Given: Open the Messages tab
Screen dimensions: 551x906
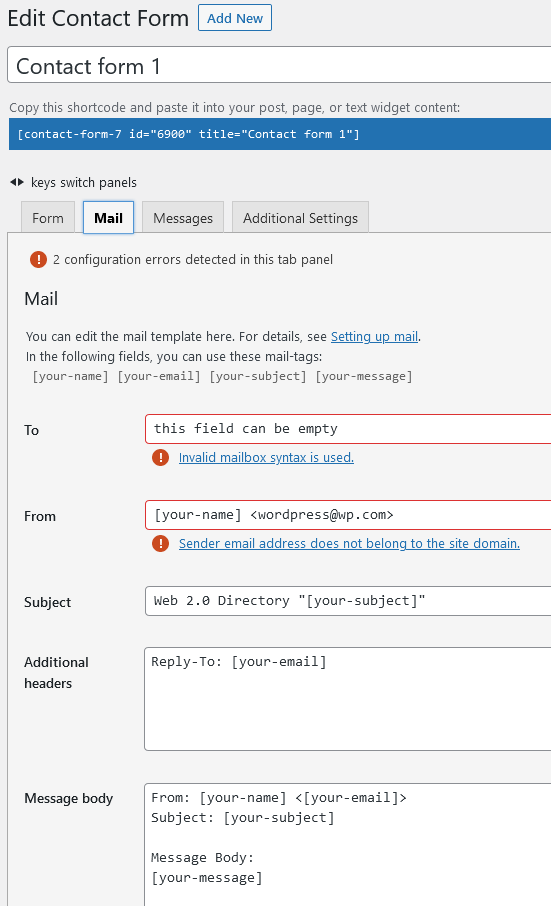Looking at the screenshot, I should [x=183, y=218].
